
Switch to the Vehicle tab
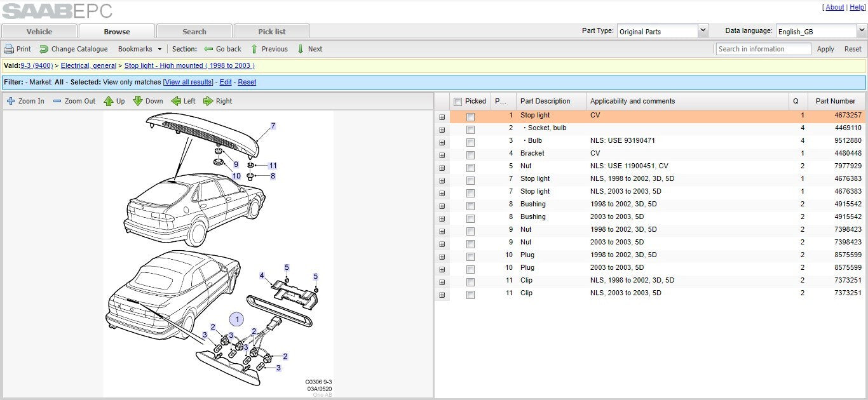point(39,31)
